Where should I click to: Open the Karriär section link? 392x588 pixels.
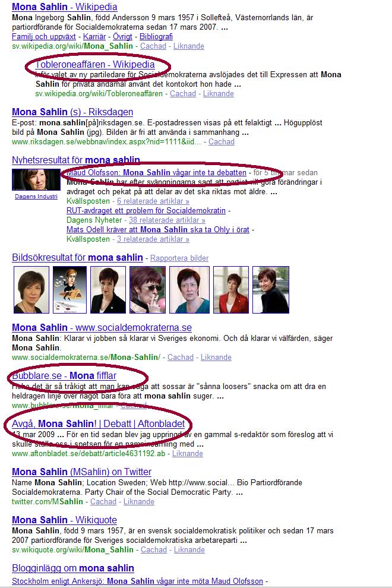coord(94,36)
